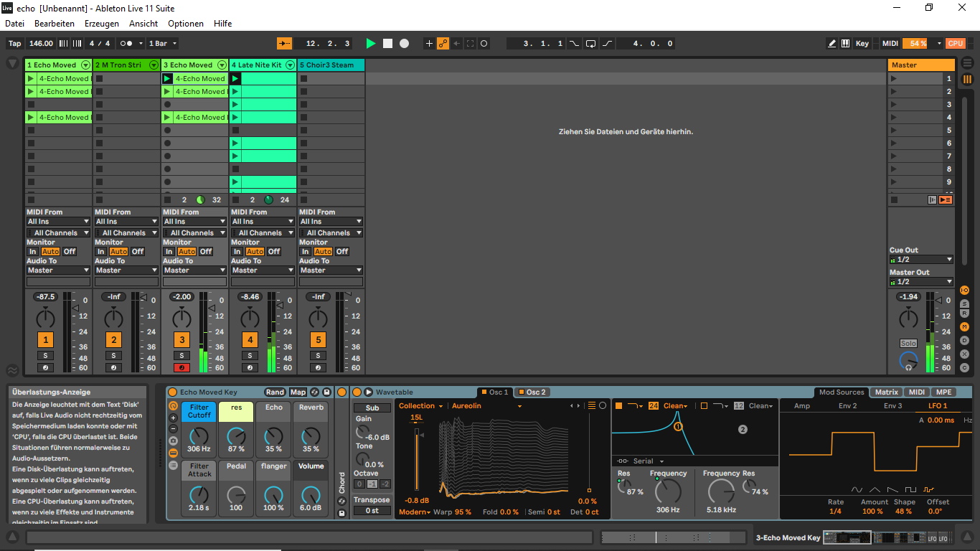Click the tempo field 146.00
The width and height of the screenshot is (980, 551).
[x=41, y=43]
